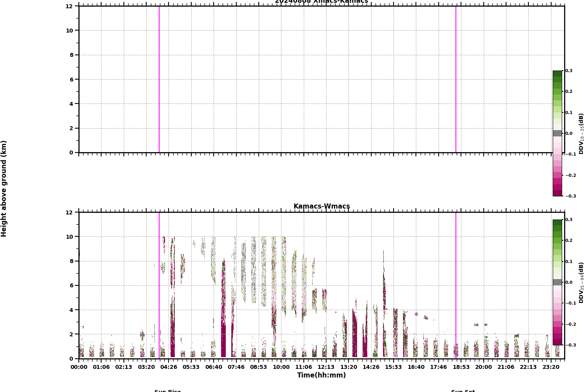Select the 03:20 time tick label
The image size is (588, 392).
[146, 367]
